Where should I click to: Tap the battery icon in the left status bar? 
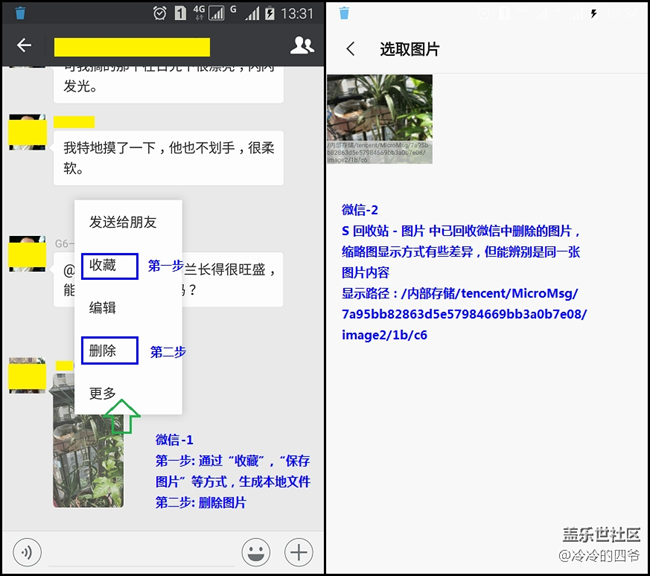(270, 14)
